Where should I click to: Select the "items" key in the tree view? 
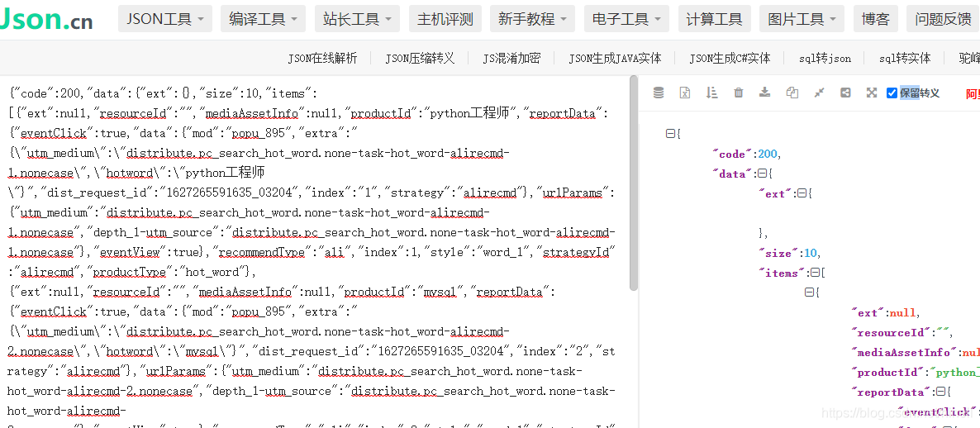[781, 273]
